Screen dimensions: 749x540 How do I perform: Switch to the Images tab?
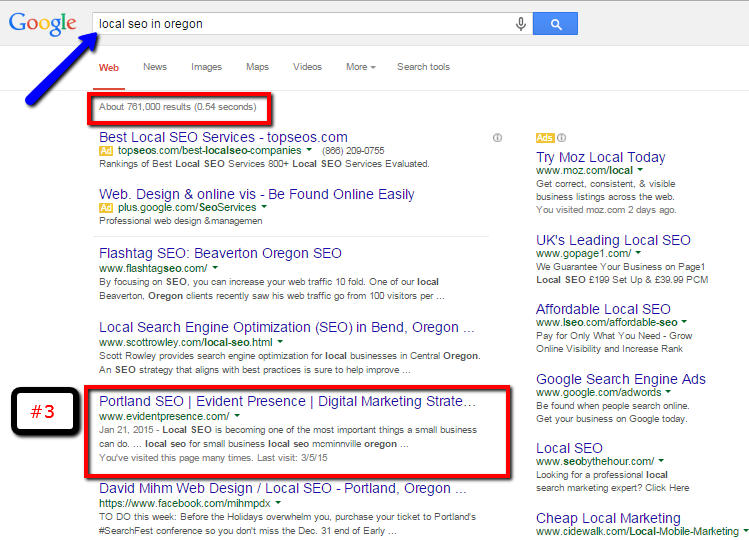click(x=206, y=67)
